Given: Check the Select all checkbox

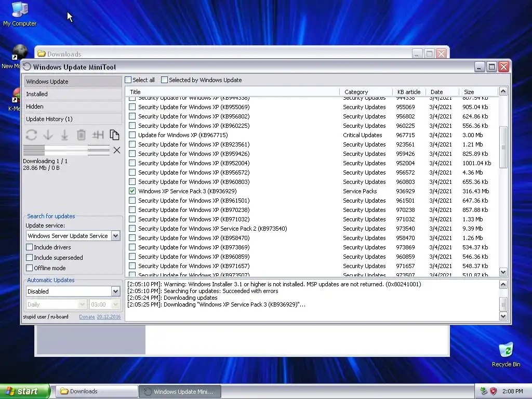Looking at the screenshot, I should pos(128,79).
